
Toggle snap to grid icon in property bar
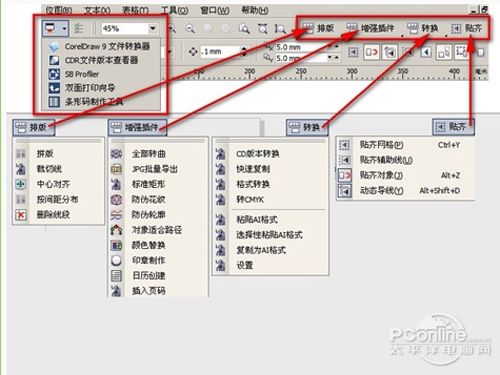pyautogui.click(x=353, y=52)
